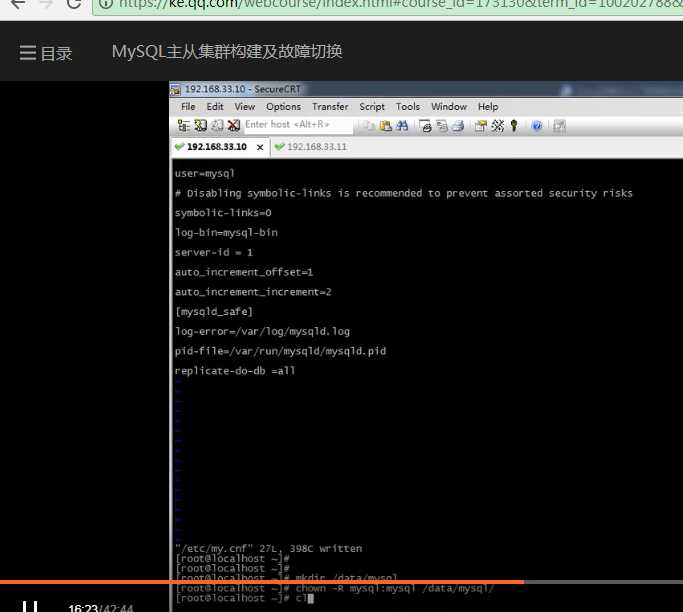Click the "/etc/my.cnf" 27L written message

point(268,549)
